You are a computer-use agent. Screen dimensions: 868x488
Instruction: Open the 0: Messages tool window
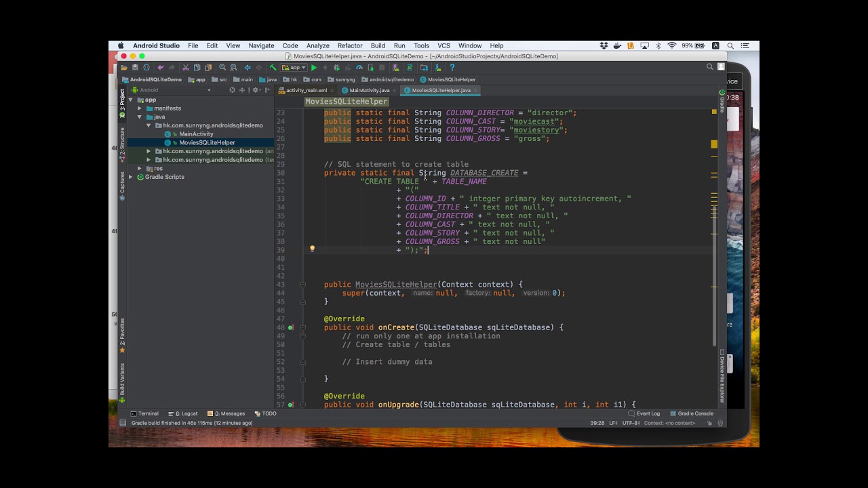tap(226, 413)
